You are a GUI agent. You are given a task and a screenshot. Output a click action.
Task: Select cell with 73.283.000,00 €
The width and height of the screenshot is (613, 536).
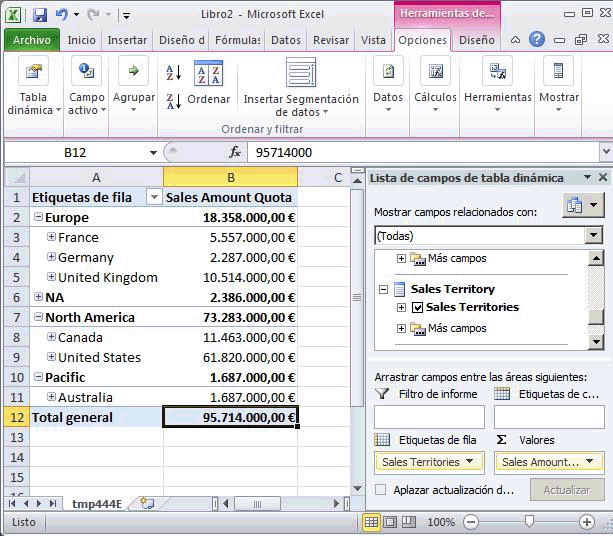pyautogui.click(x=230, y=317)
